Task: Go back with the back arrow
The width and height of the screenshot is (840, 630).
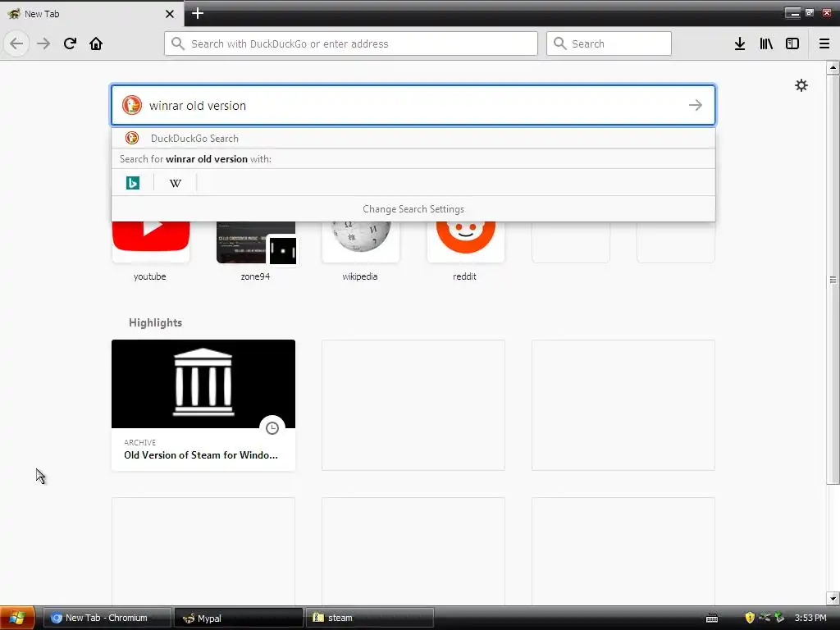Action: point(16,43)
